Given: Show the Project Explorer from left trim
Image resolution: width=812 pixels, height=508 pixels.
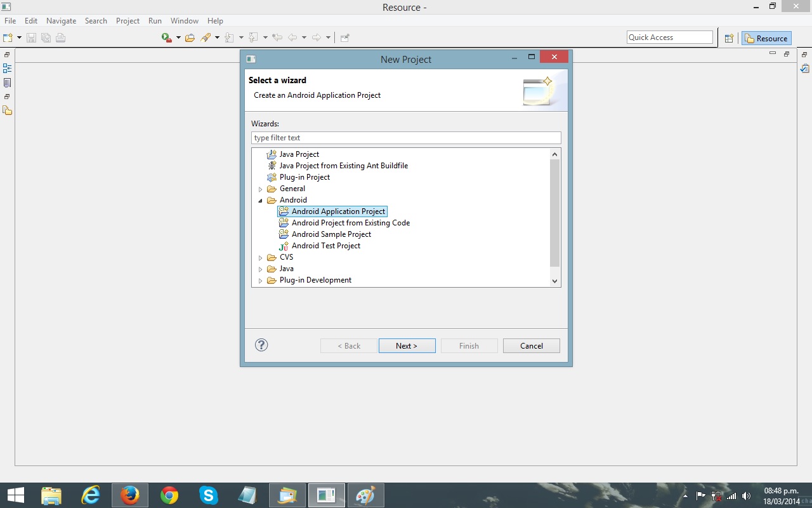Looking at the screenshot, I should pyautogui.click(x=7, y=110).
